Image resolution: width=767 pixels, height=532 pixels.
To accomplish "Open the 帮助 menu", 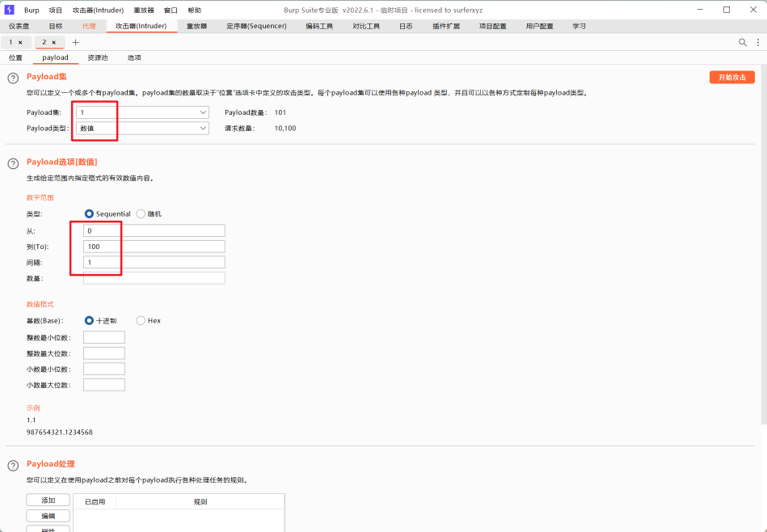I will [x=195, y=11].
